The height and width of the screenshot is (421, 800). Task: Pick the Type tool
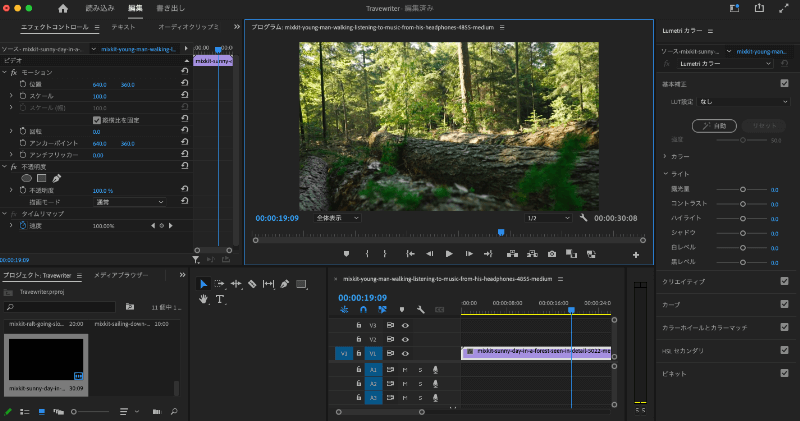coord(220,299)
